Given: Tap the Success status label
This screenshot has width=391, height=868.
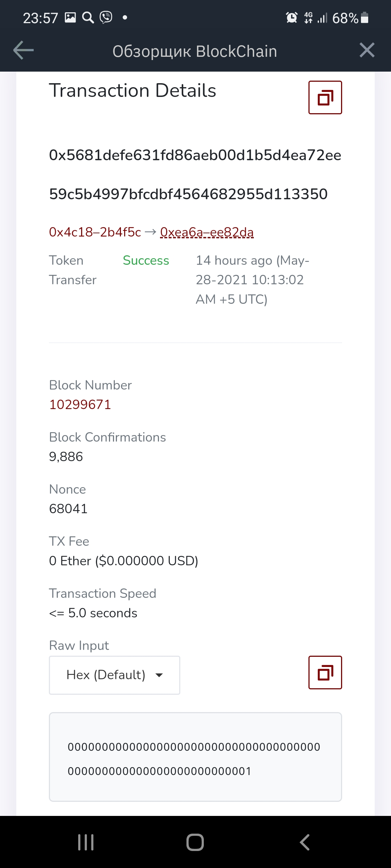Looking at the screenshot, I should coord(146,260).
